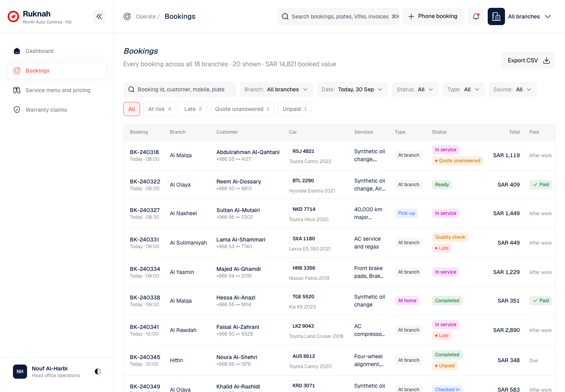565x392 pixels.
Task: Click the plus icon in Phone booking
Action: pyautogui.click(x=411, y=16)
